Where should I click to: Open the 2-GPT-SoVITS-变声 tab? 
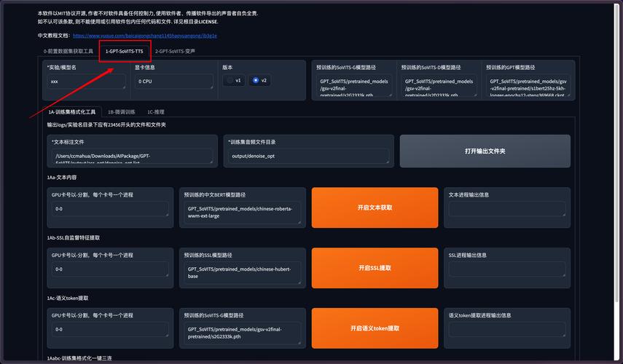(x=175, y=51)
